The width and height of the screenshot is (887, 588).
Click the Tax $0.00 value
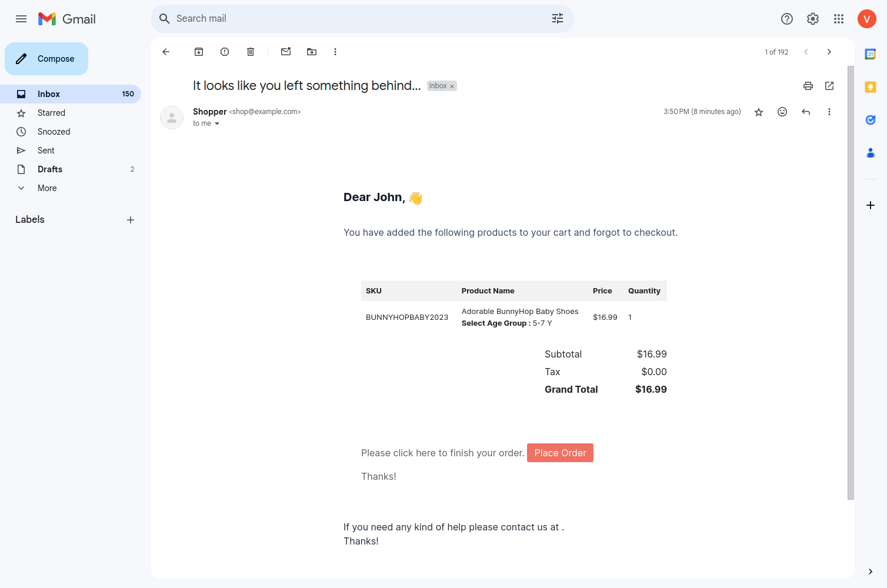pyautogui.click(x=654, y=372)
